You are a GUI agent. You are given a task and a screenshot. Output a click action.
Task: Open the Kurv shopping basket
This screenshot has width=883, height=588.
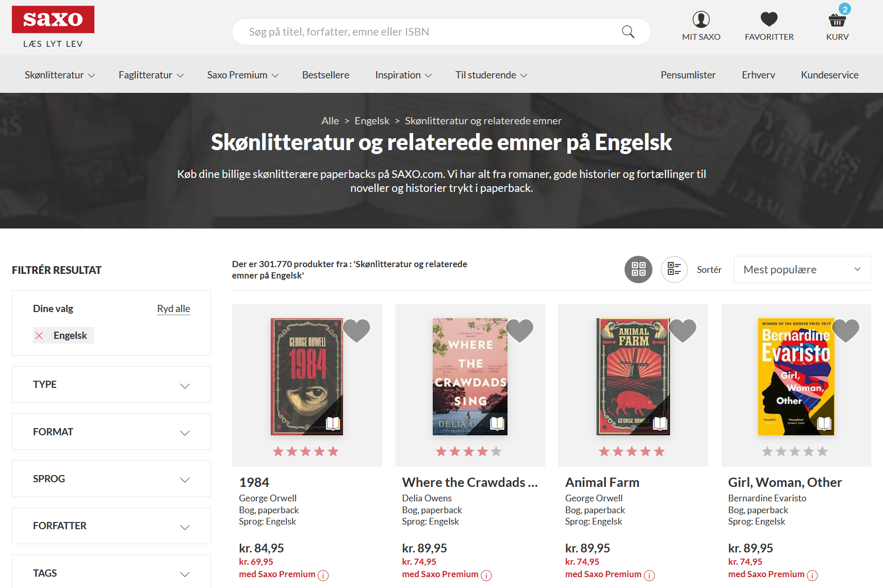(837, 20)
